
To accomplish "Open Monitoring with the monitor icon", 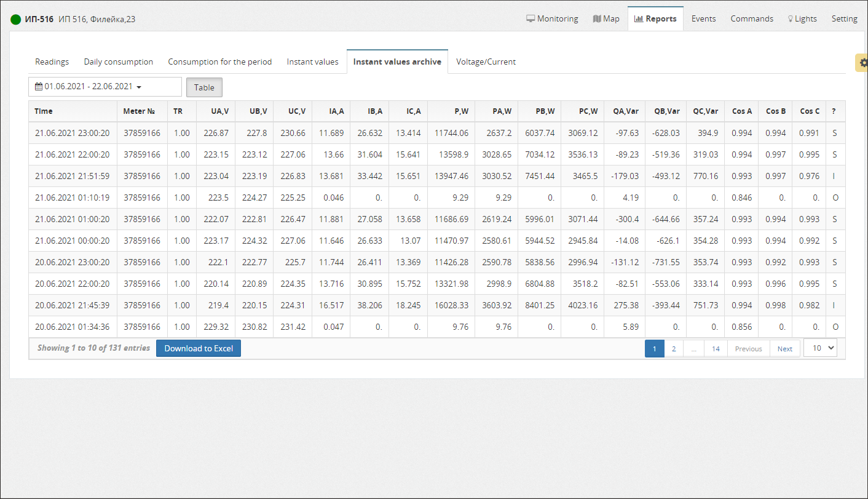I will click(552, 18).
